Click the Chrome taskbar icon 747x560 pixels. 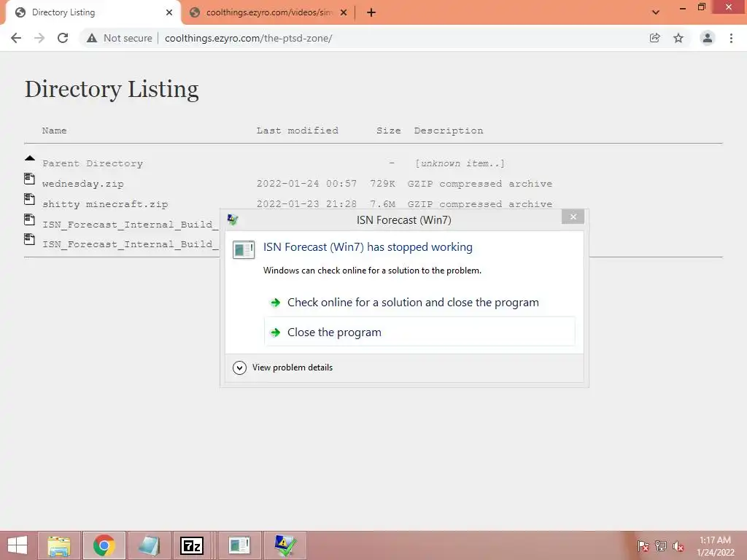[x=104, y=545]
